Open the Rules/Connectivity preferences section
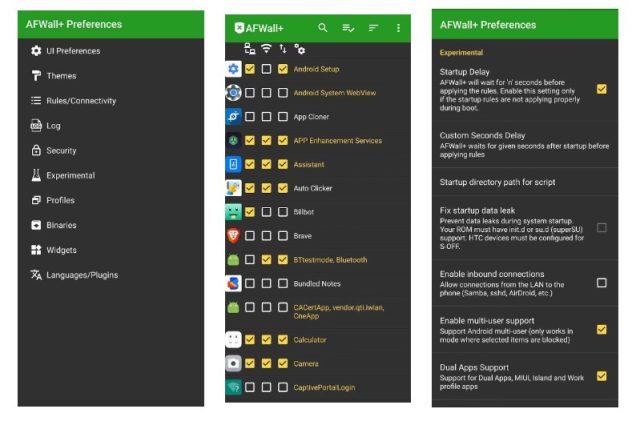 pos(81,101)
